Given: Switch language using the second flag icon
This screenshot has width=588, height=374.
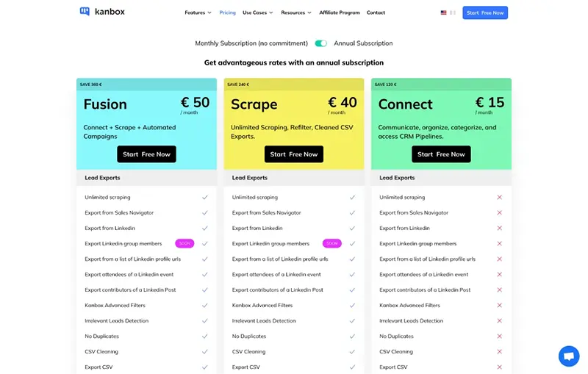Looking at the screenshot, I should (x=453, y=12).
